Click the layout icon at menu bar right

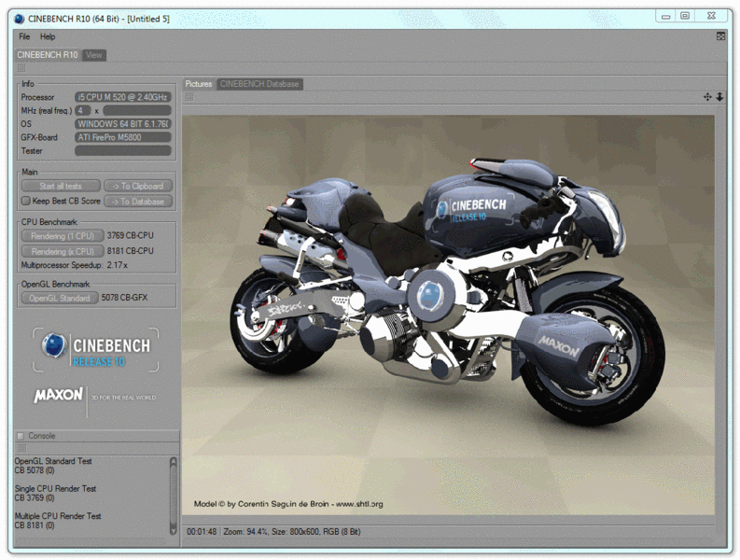720,36
